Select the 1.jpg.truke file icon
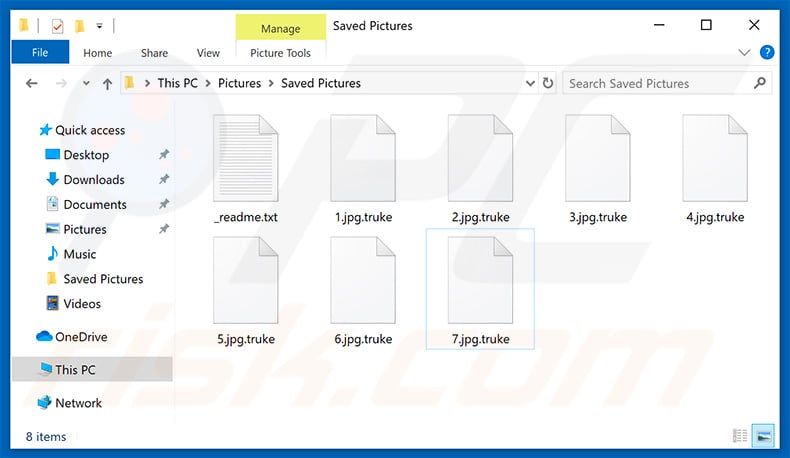The height and width of the screenshot is (458, 790). point(363,158)
